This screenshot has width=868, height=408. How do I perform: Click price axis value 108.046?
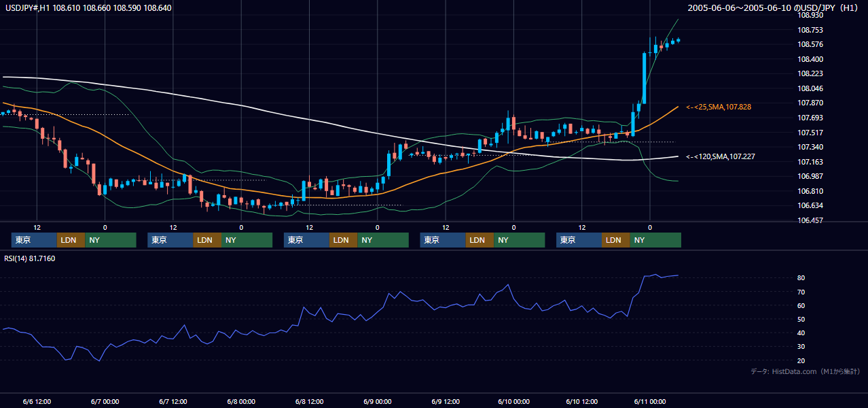(811, 88)
